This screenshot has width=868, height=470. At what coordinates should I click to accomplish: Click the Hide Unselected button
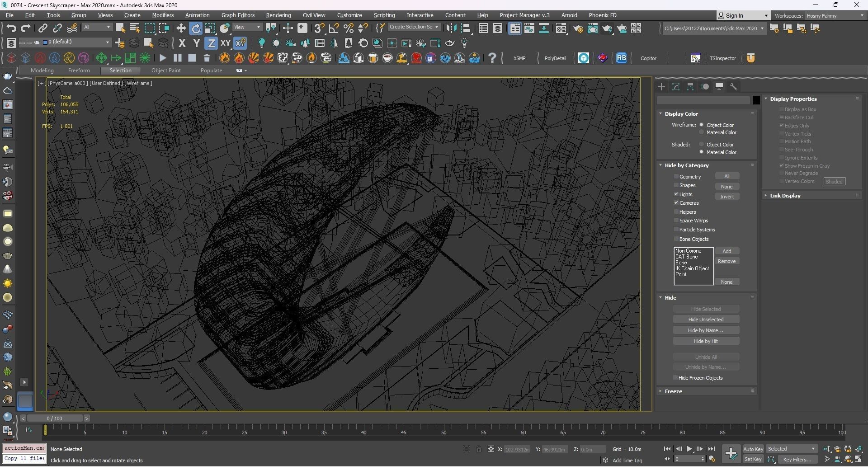coord(706,320)
